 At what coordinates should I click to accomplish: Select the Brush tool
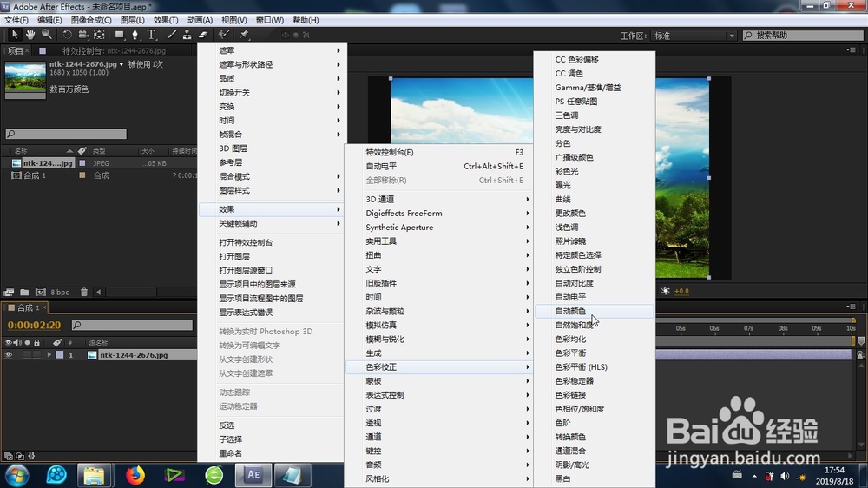pyautogui.click(x=172, y=35)
